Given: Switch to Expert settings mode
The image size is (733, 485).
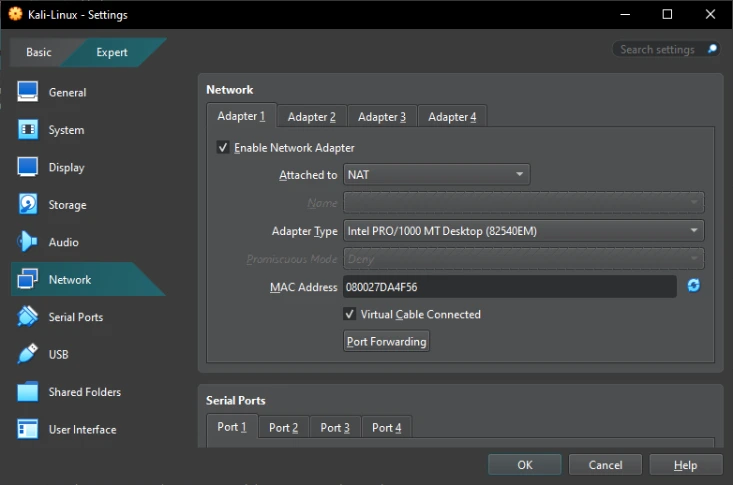Looking at the screenshot, I should click(112, 52).
